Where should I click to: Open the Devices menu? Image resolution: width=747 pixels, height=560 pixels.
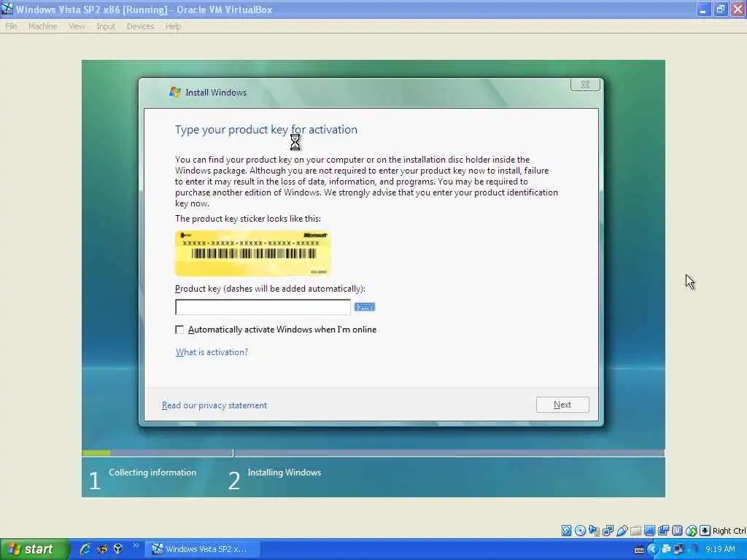141,26
